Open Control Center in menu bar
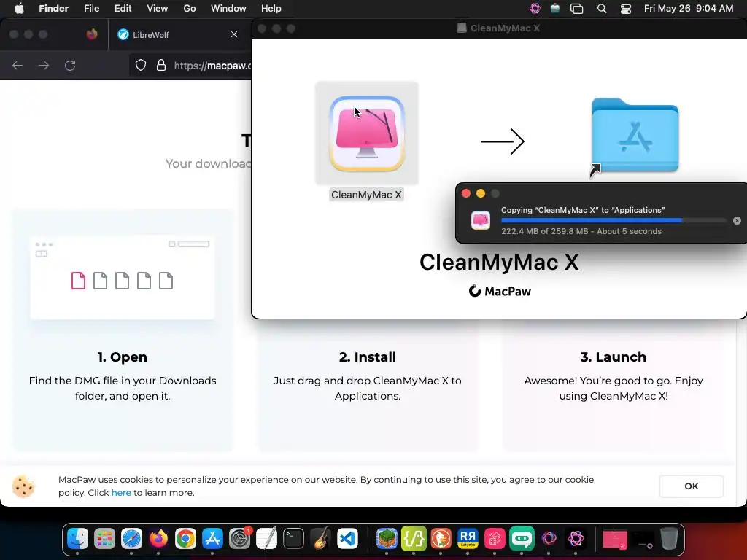 [x=625, y=9]
